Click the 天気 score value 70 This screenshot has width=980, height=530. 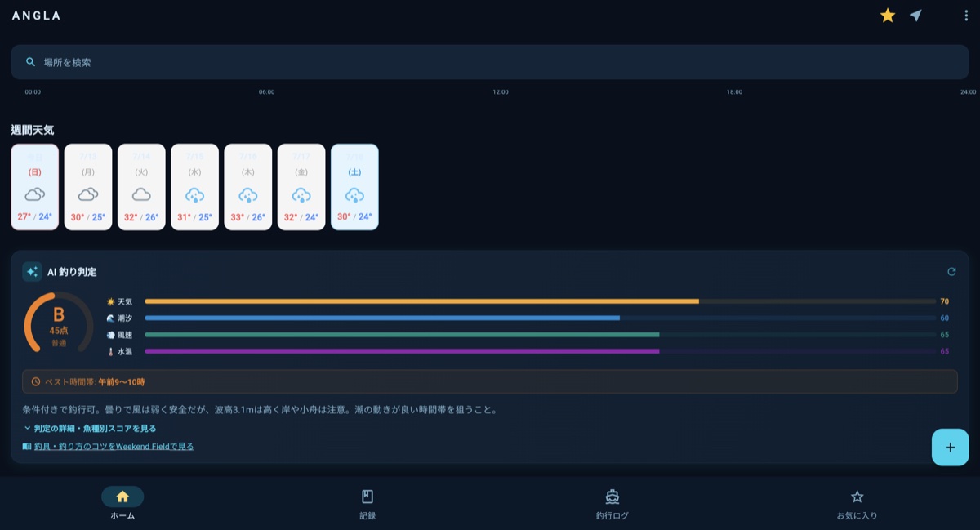945,301
